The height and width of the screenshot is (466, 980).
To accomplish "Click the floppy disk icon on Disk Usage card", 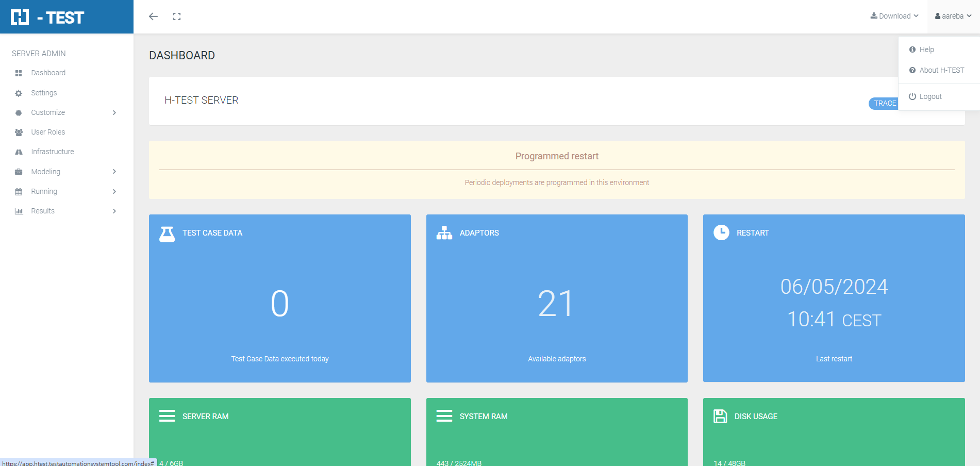I will click(x=720, y=416).
